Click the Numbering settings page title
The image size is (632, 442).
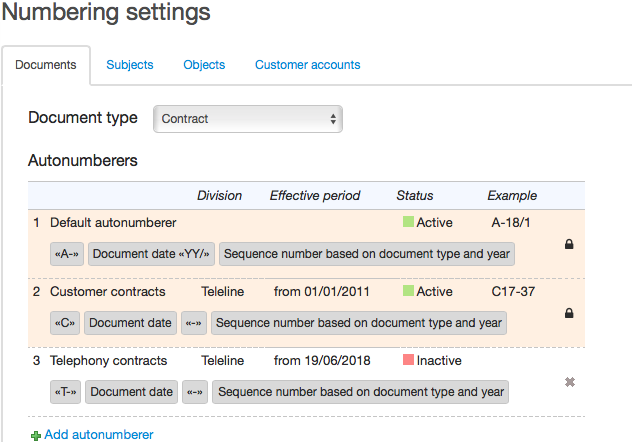[106, 11]
